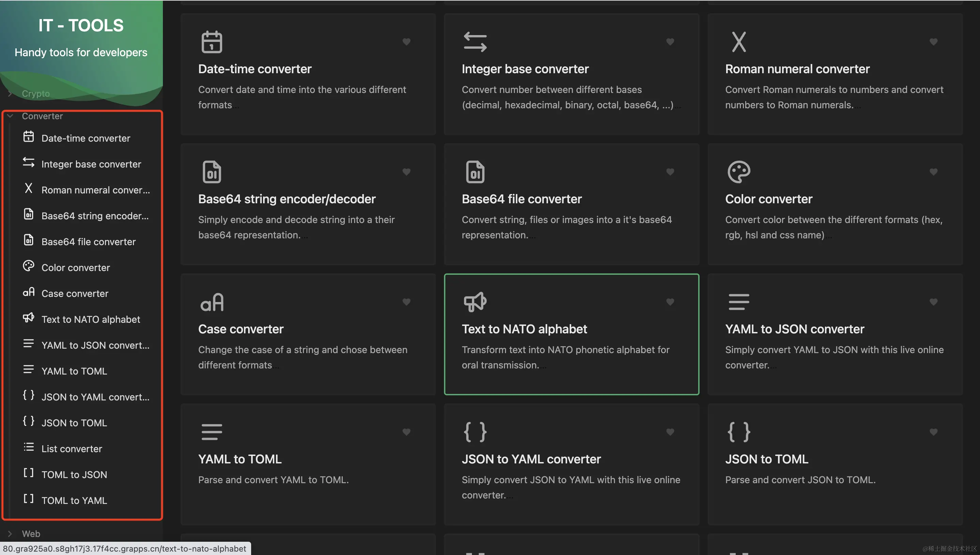Click the IT - TOOLS logo heading
980x555 pixels.
[81, 25]
